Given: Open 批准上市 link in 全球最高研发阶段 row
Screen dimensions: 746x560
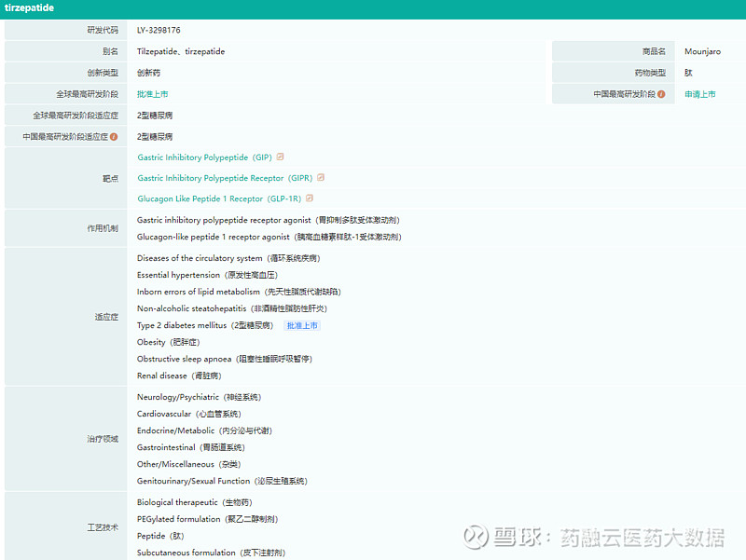Looking at the screenshot, I should click(153, 93).
